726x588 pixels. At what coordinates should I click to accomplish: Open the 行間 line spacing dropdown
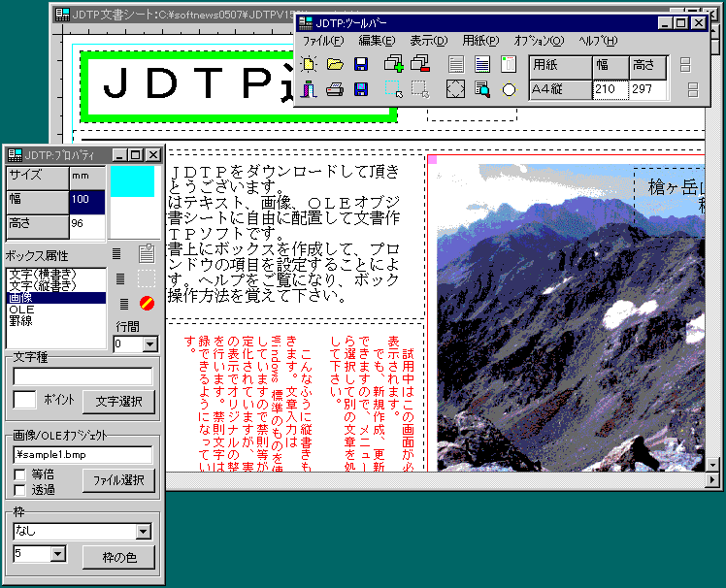150,344
